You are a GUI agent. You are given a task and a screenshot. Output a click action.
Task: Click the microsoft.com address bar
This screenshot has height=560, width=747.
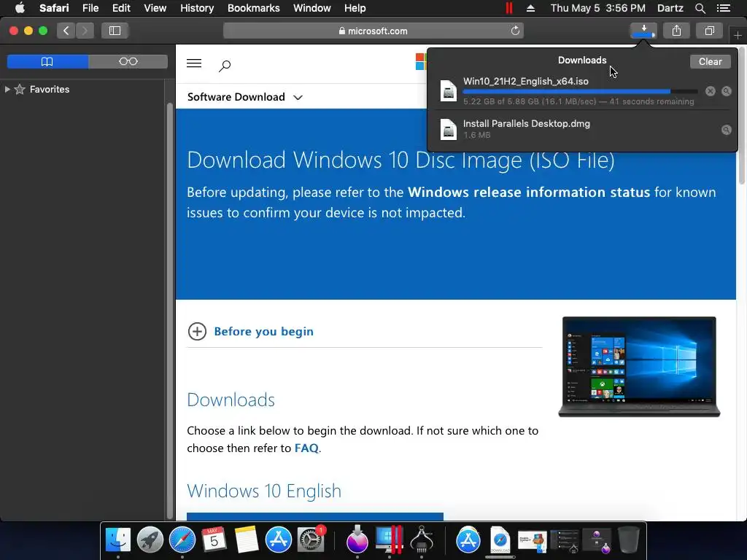click(373, 31)
